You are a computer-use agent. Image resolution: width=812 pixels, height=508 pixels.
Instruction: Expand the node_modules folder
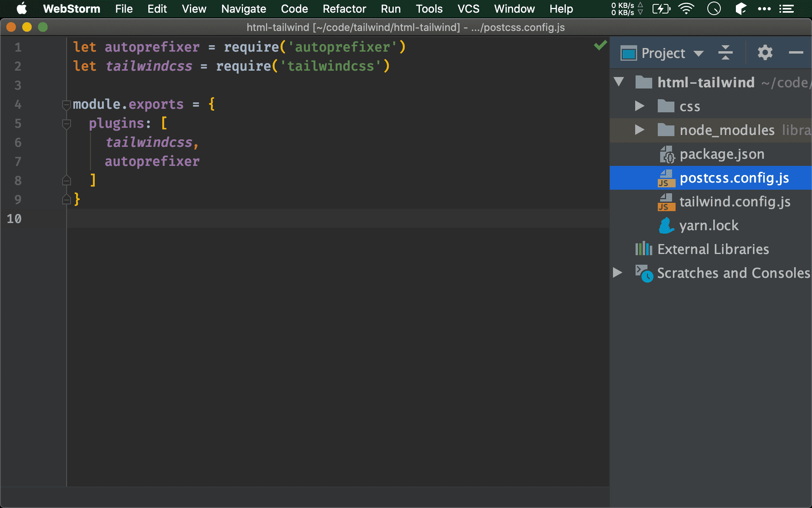(x=639, y=130)
